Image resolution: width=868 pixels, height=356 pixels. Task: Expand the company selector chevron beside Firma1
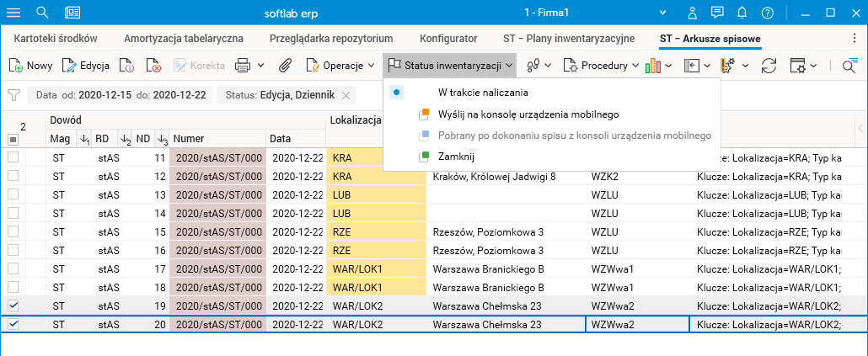[663, 13]
